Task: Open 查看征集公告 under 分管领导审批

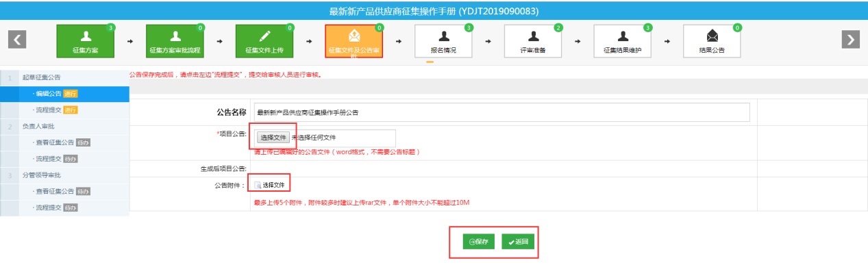Action: point(64,191)
